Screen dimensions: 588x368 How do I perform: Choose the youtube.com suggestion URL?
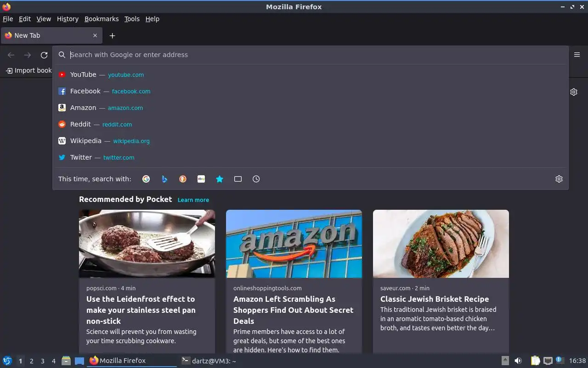click(x=126, y=75)
